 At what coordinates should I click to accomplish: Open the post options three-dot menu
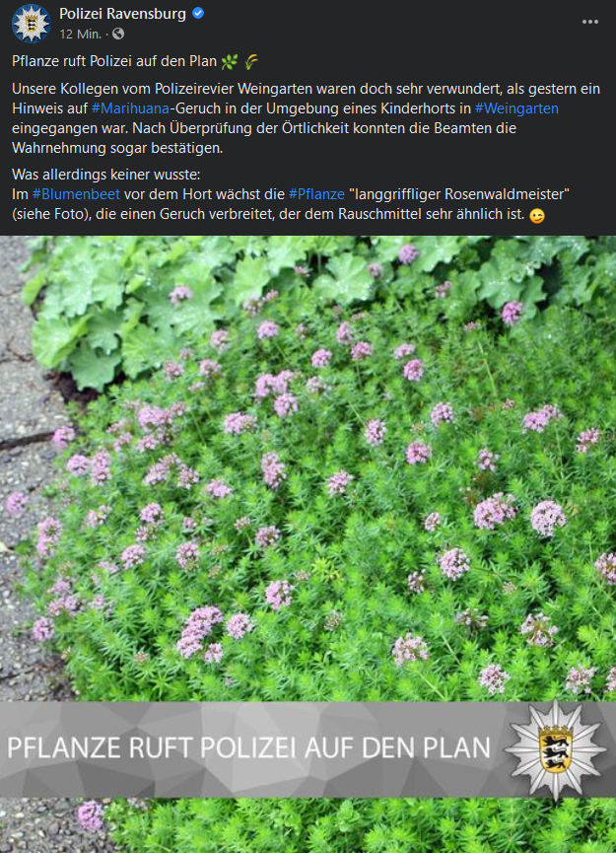click(590, 22)
